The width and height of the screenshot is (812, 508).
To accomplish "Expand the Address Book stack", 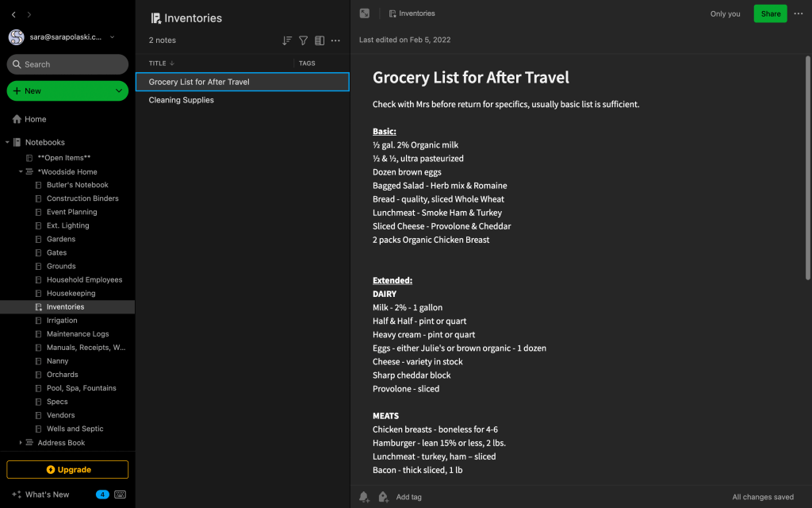I will (21, 443).
